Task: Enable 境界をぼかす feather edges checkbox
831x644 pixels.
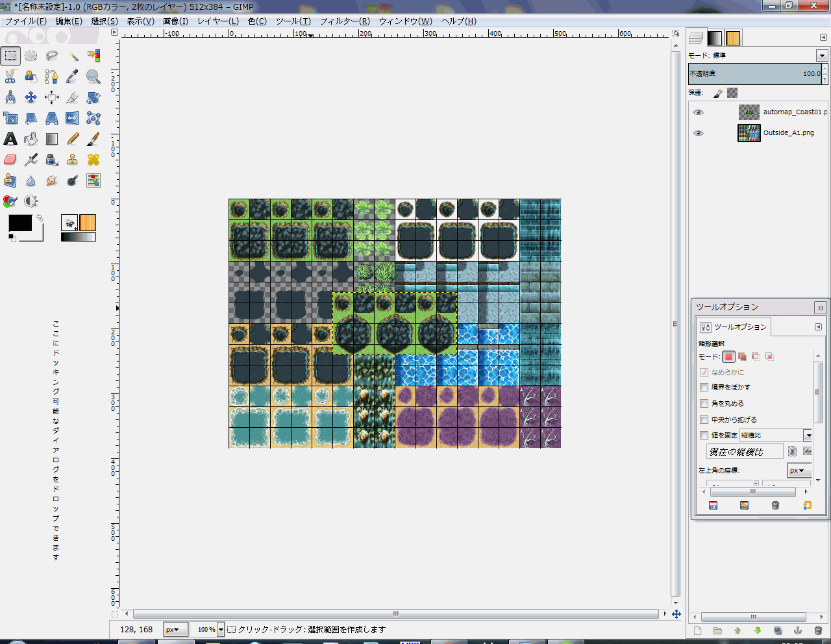Action: 704,387
